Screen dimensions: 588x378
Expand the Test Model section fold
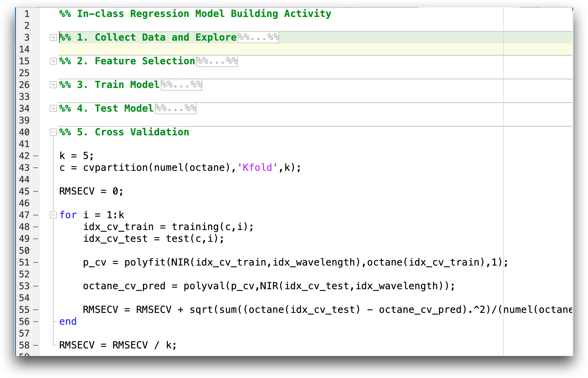click(53, 108)
